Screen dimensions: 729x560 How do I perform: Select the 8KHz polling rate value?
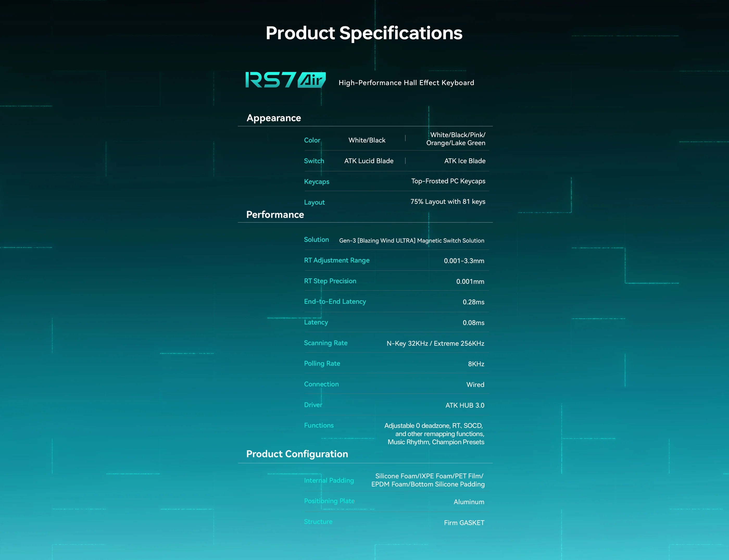point(476,364)
